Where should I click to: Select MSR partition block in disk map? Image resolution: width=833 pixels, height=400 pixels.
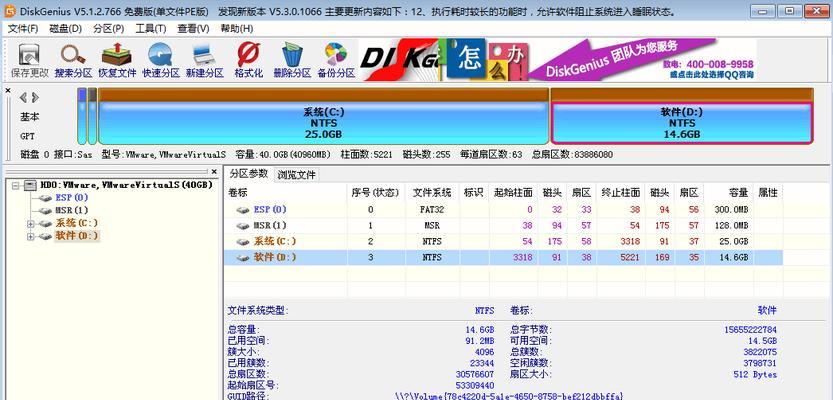92,116
